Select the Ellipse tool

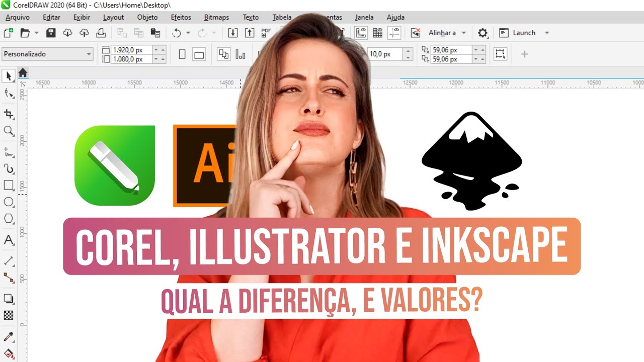click(x=9, y=202)
